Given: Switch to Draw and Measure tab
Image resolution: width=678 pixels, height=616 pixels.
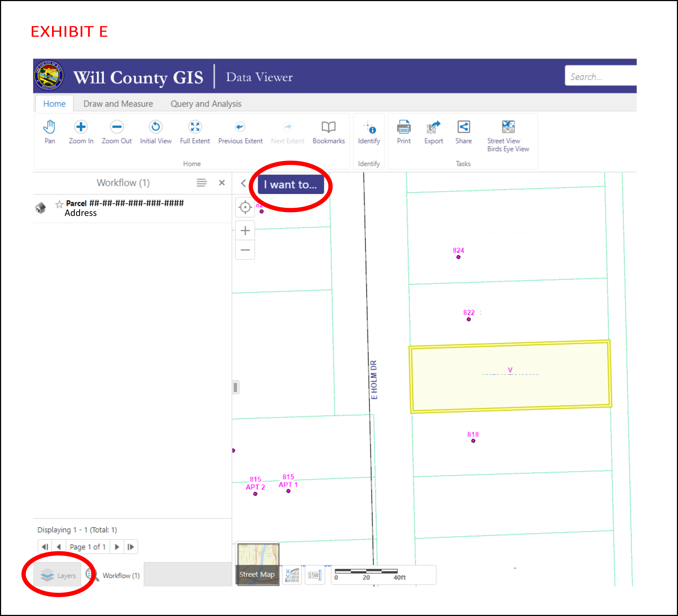Looking at the screenshot, I should pos(118,104).
